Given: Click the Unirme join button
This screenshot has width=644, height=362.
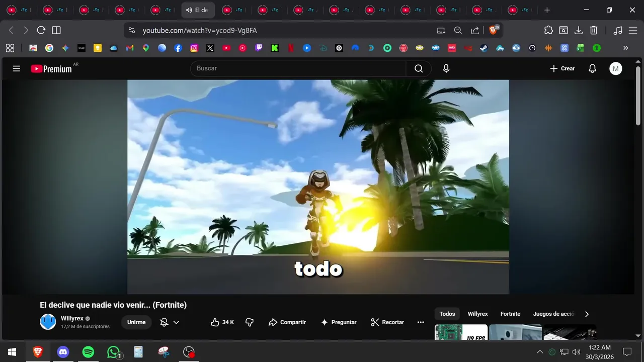Looking at the screenshot, I should pyautogui.click(x=136, y=322).
